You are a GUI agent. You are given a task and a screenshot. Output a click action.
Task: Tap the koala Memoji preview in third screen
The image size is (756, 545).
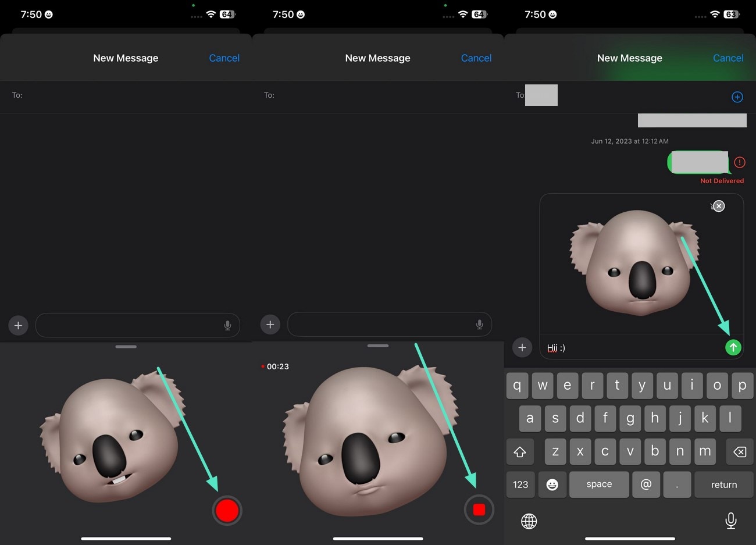click(635, 263)
